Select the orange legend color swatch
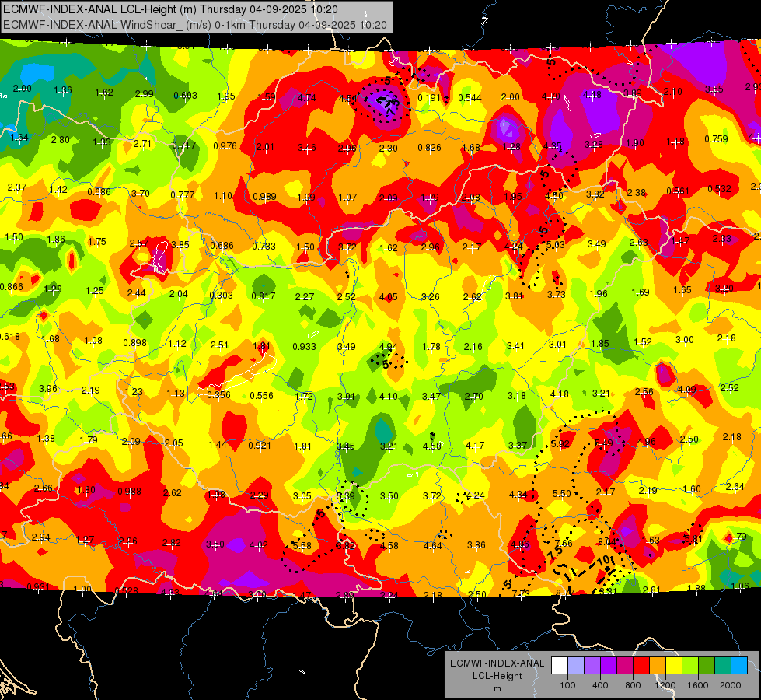761x700 pixels. point(658,665)
